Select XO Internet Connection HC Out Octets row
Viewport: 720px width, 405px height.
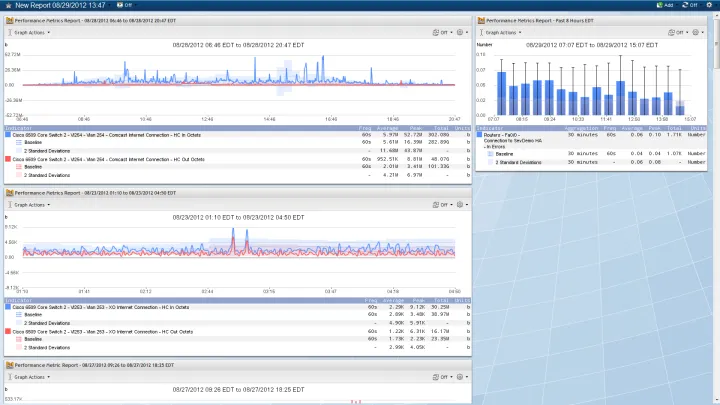pyautogui.click(x=100, y=330)
